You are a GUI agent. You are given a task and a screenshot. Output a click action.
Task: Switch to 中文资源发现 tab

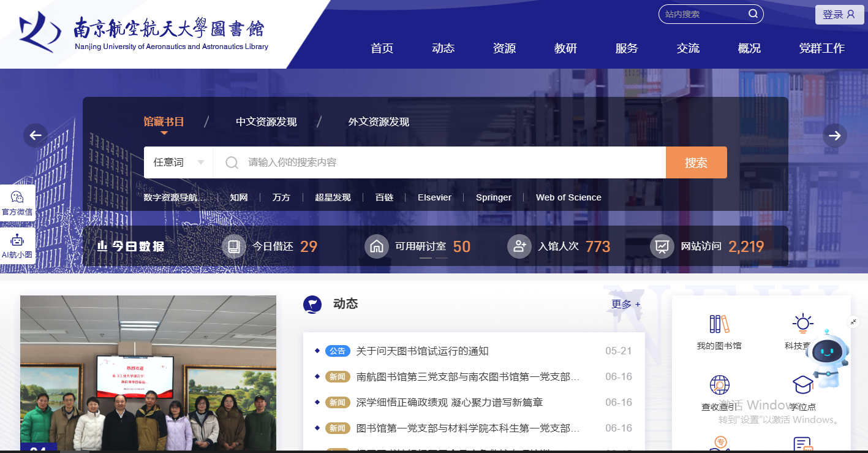click(266, 121)
